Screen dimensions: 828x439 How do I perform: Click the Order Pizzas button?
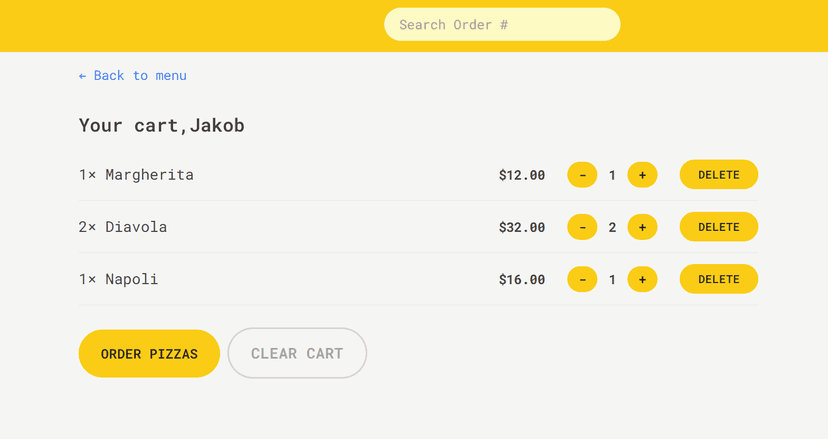click(x=149, y=353)
